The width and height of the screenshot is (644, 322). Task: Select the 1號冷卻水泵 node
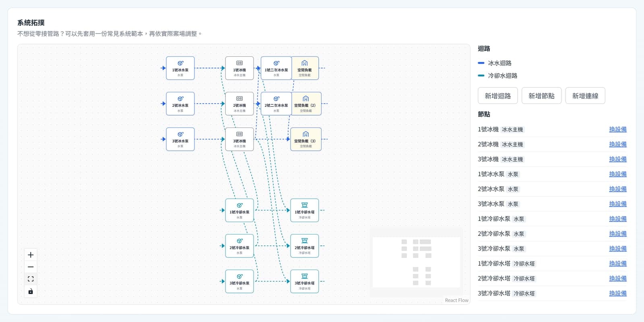coord(239,210)
